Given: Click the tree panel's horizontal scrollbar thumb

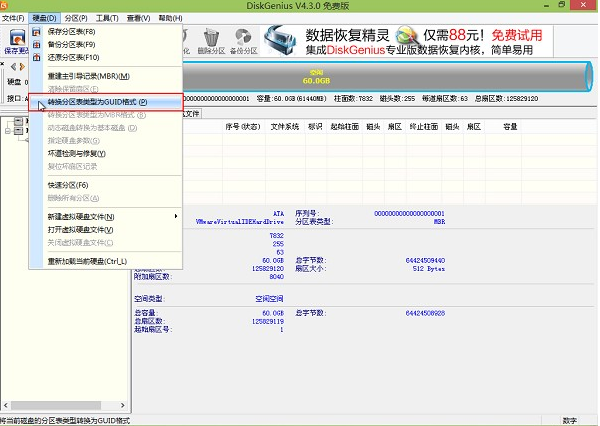Looking at the screenshot, I should pyautogui.click(x=56, y=405).
